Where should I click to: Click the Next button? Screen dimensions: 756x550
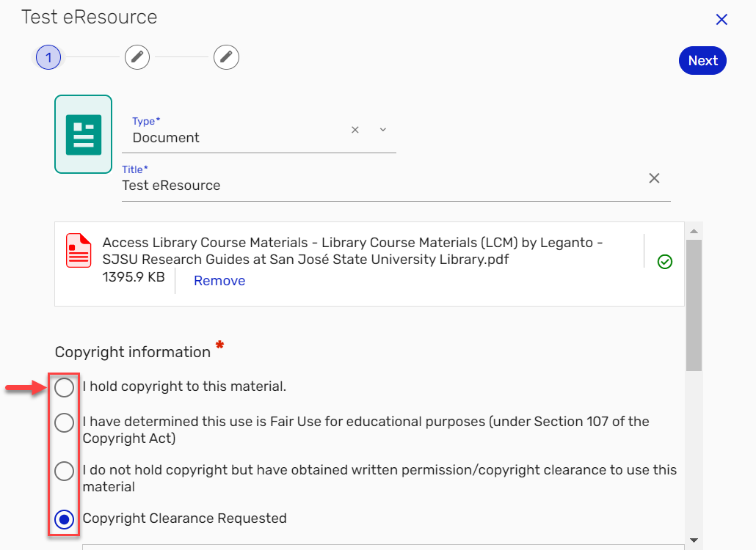pyautogui.click(x=702, y=61)
